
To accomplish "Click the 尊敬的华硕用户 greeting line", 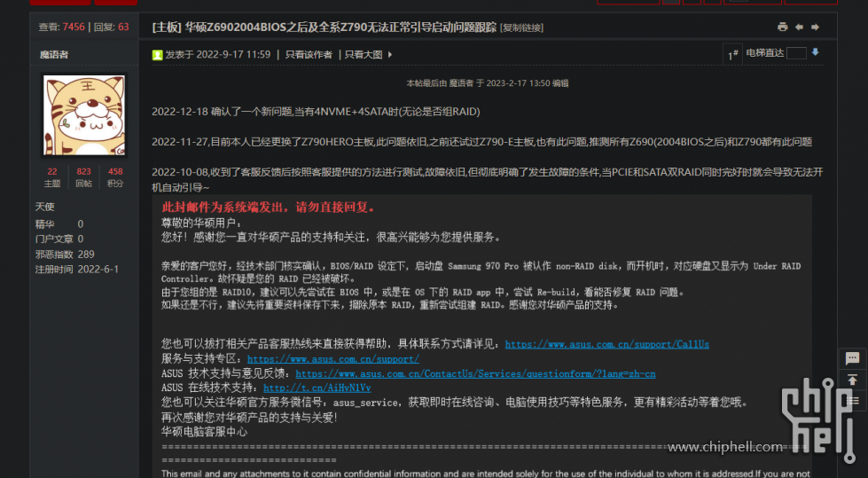I will click(x=201, y=223).
